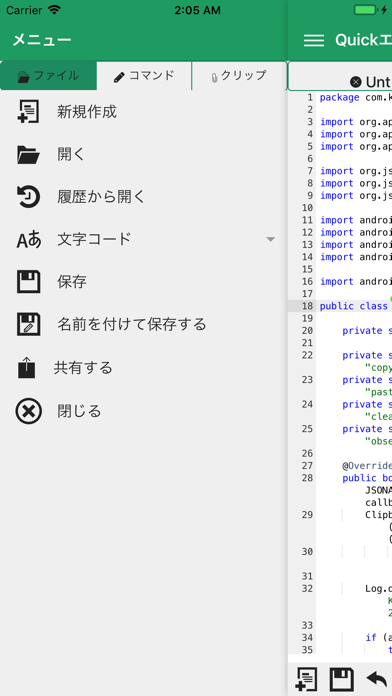Screen dimensions: 392x696
Task: Tap the share icon beside 共有する
Action: coord(26,368)
